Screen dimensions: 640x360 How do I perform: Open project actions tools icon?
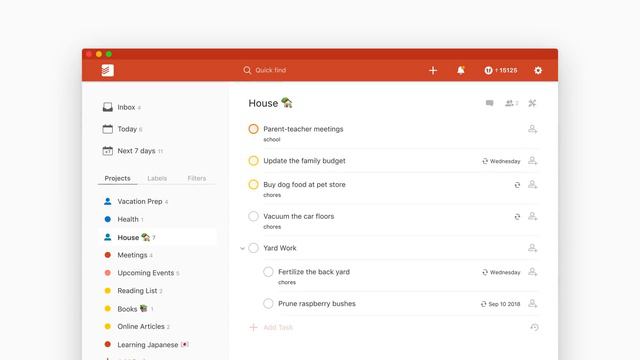532,103
